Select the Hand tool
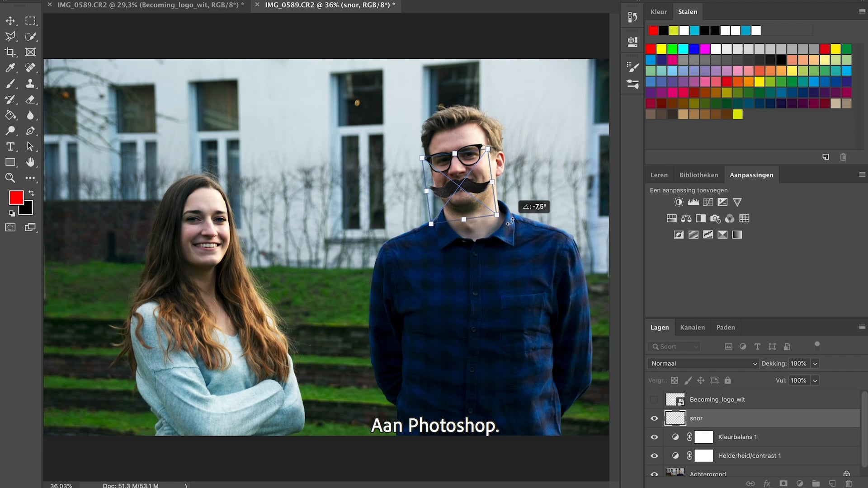Viewport: 868px width, 488px height. (x=30, y=162)
